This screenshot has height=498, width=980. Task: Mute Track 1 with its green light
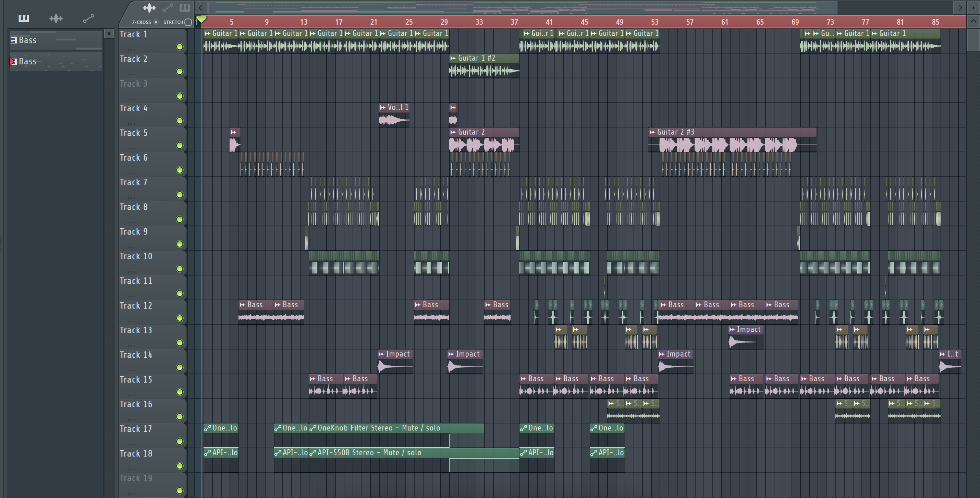[180, 47]
